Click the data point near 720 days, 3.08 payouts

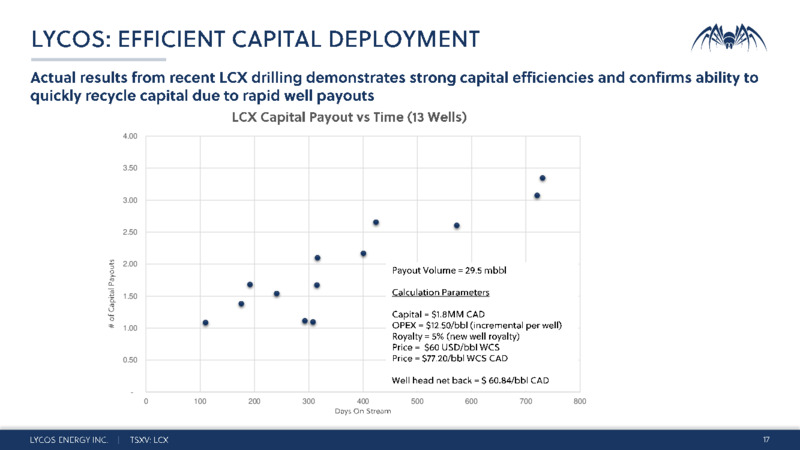click(537, 195)
